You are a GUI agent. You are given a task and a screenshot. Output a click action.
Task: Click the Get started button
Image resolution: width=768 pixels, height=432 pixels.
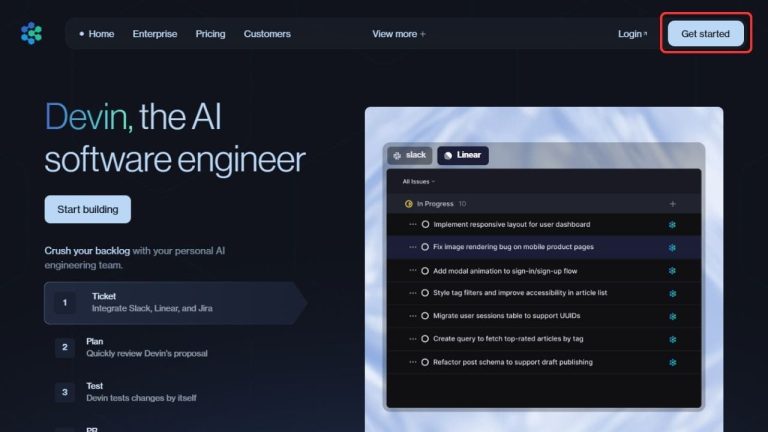(x=705, y=34)
